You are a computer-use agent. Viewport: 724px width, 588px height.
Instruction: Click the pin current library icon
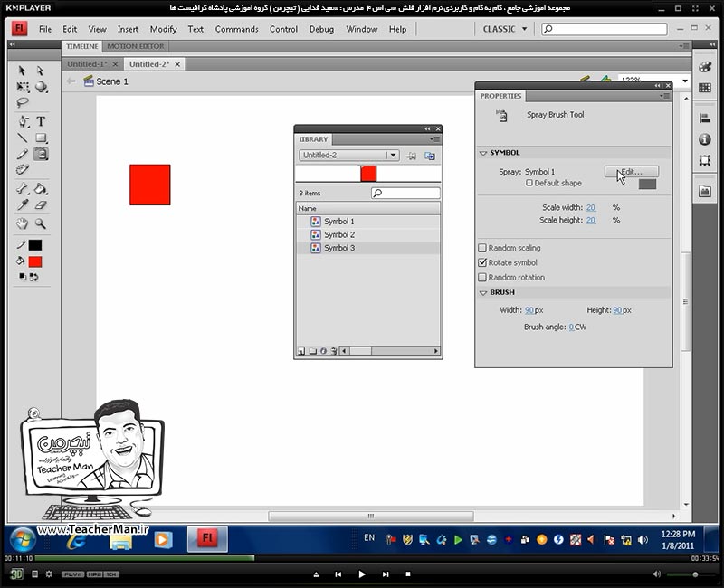pos(411,156)
